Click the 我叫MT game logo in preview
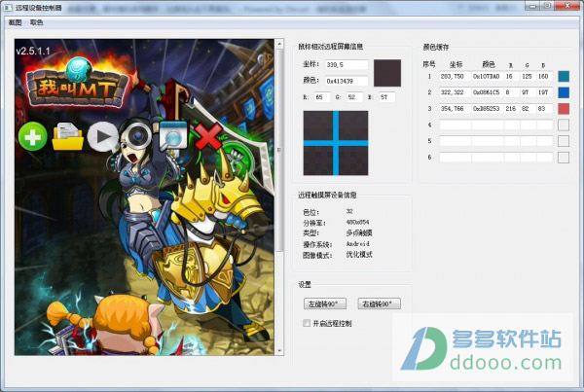 pos(77,84)
